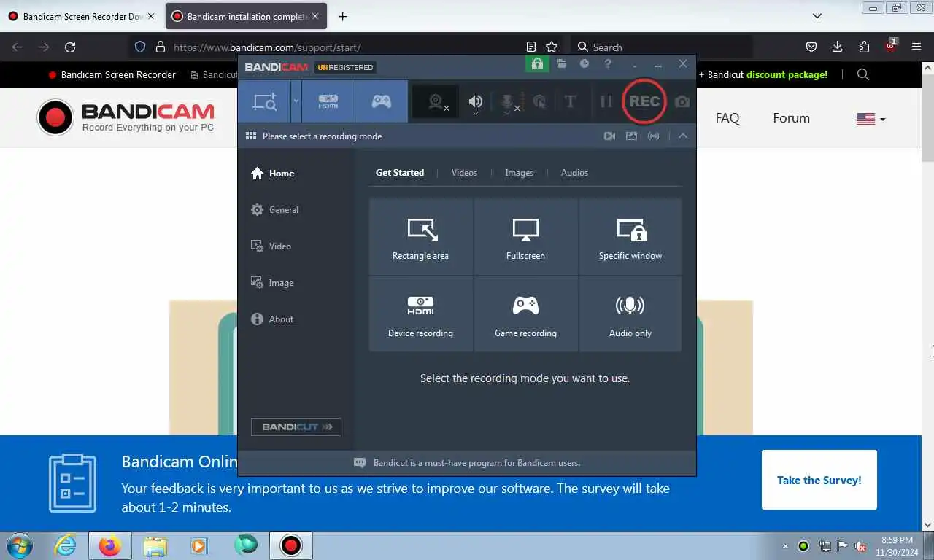Click Bandicam icon in taskbar
The height and width of the screenshot is (560, 934).
[x=291, y=545]
